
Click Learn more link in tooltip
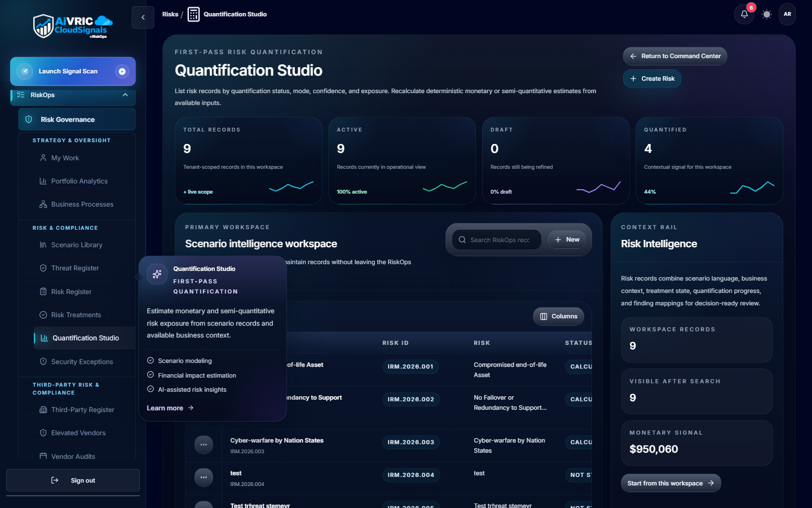(x=170, y=408)
